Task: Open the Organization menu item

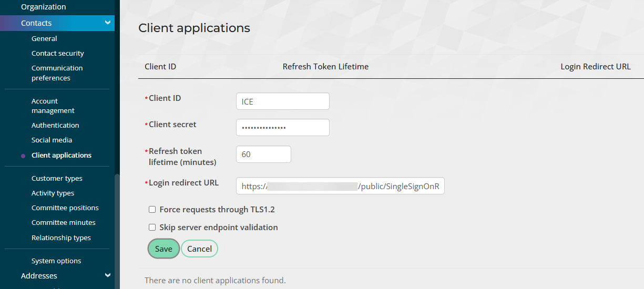Action: (44, 7)
